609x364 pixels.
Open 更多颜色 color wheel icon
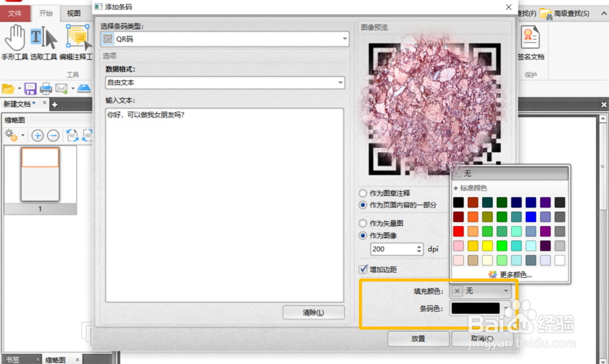click(x=493, y=275)
